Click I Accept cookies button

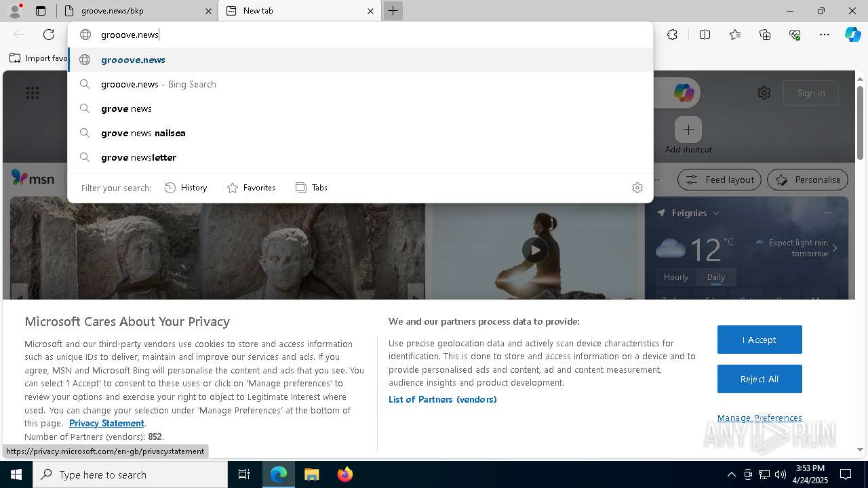click(759, 340)
